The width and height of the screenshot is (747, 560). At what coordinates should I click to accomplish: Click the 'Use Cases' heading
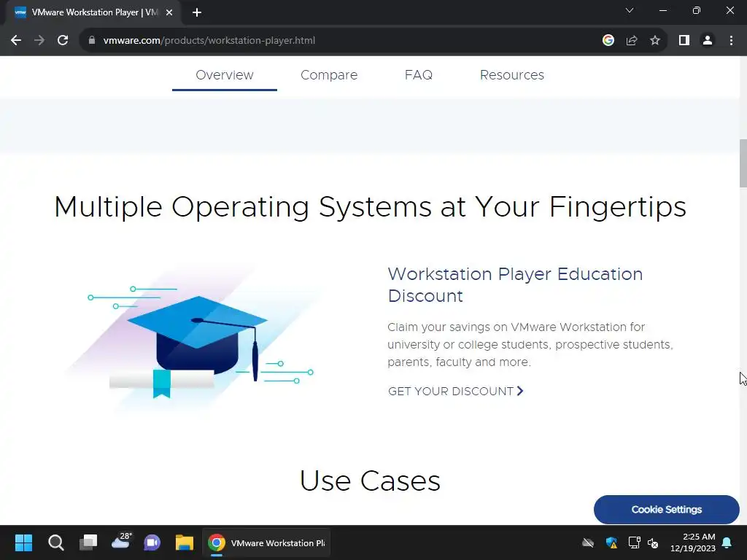(370, 481)
